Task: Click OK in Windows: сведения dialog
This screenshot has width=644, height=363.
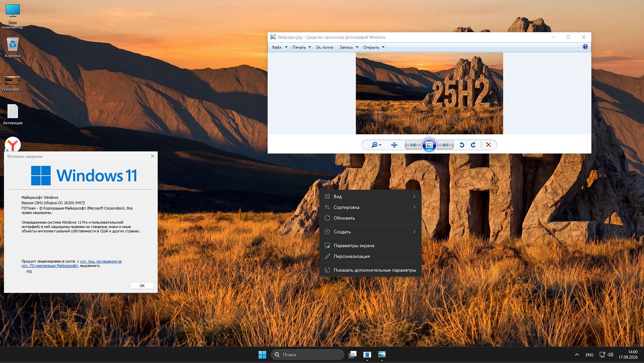Action: 142,285
